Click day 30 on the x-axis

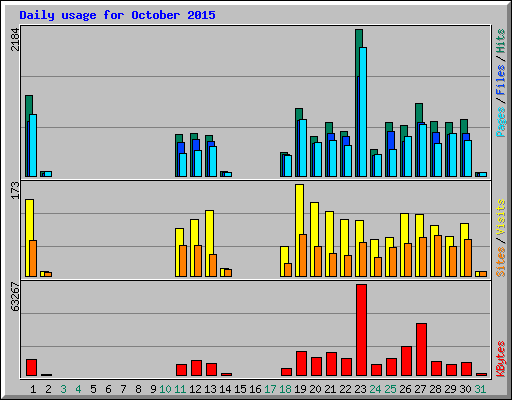point(465,389)
